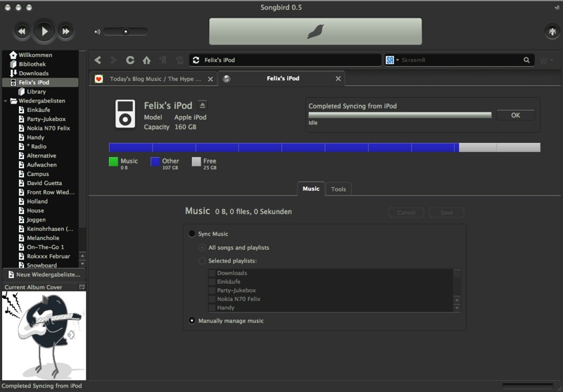Reload the current page
This screenshot has height=392, width=563.
[x=130, y=60]
